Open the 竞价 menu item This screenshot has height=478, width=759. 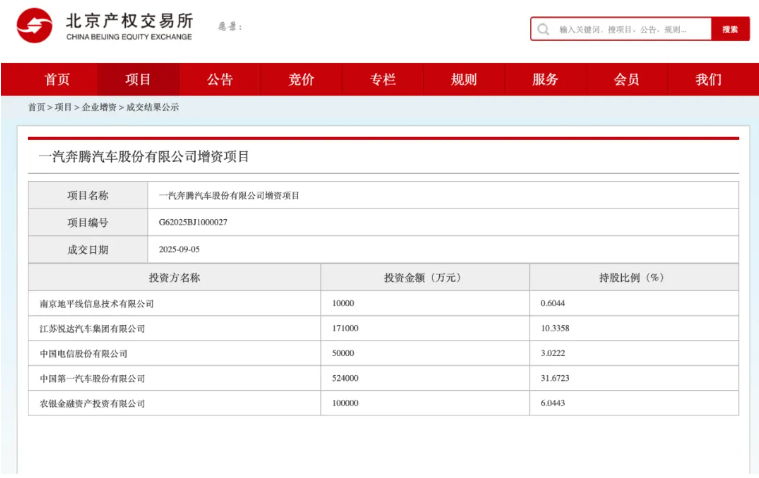tap(301, 80)
